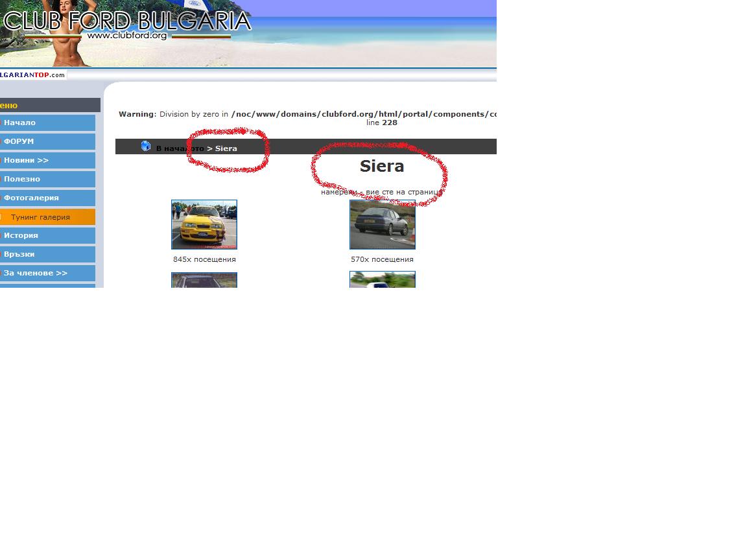The height and width of the screenshot is (560, 734).
Task: Open the yellow car thumbnail
Action: point(204,224)
